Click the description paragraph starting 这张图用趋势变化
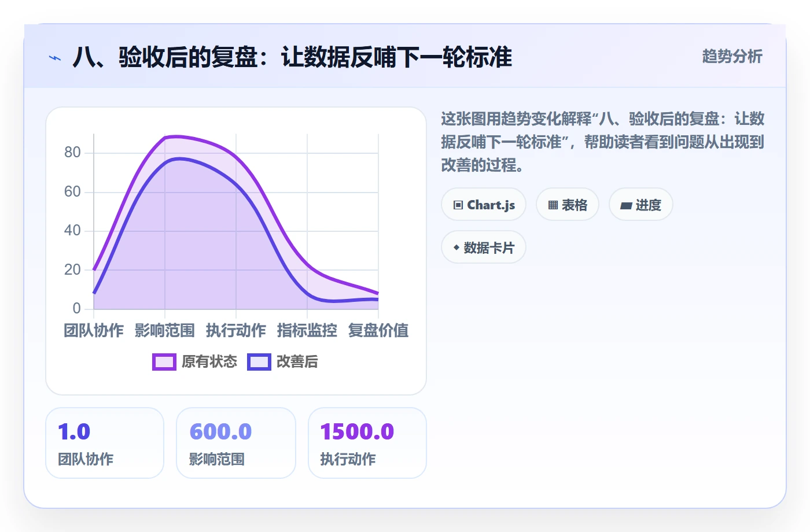Image resolution: width=810 pixels, height=532 pixels. [603, 142]
